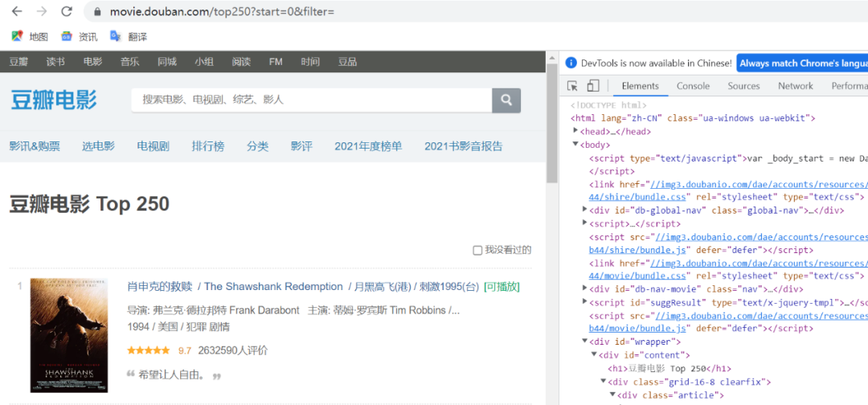Image resolution: width=868 pixels, height=405 pixels.
Task: Open the 排行榜 link
Action: click(208, 146)
